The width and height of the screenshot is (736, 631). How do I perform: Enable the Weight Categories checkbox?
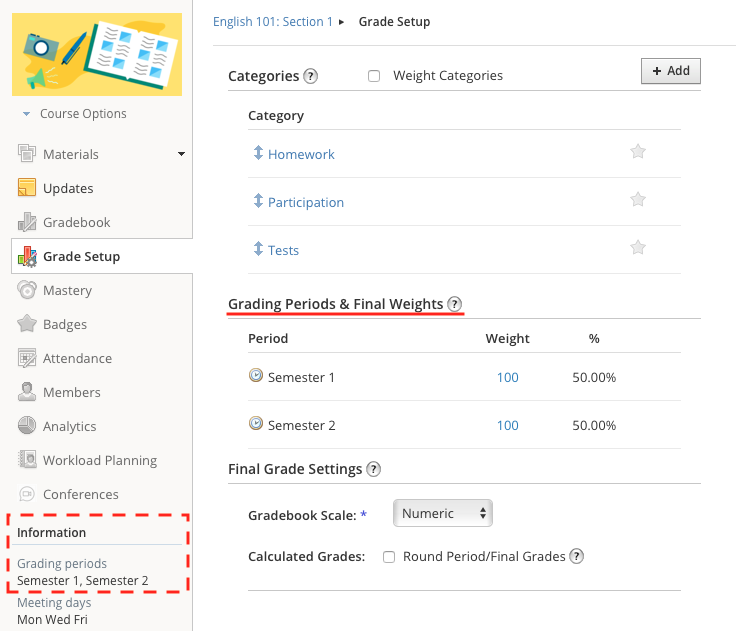[x=374, y=76]
